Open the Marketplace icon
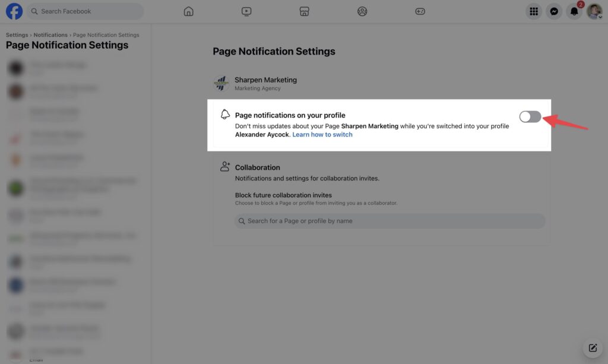Image resolution: width=608 pixels, height=364 pixels. coord(305,11)
